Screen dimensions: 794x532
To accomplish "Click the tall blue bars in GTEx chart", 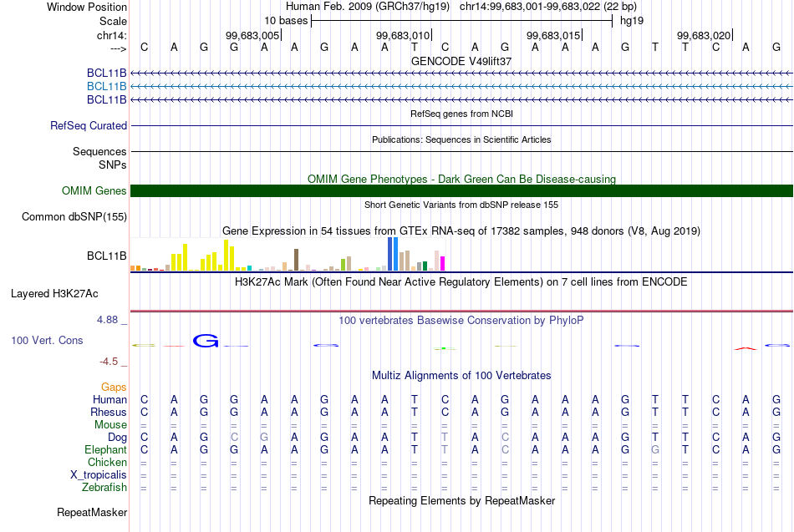I will [x=393, y=254].
